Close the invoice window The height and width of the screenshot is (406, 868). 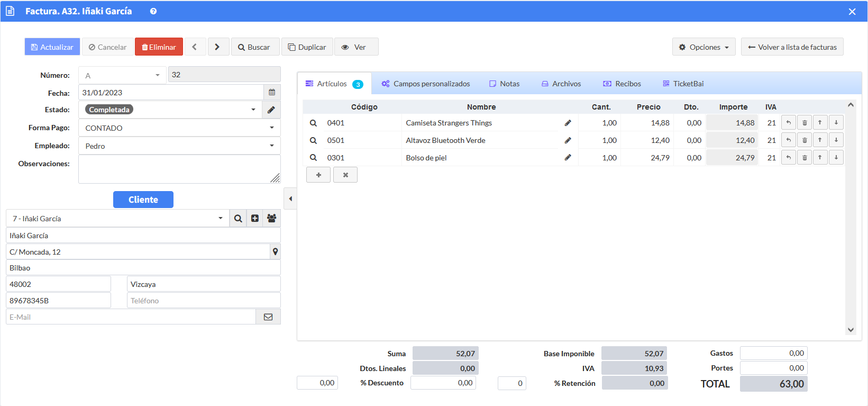coord(852,12)
